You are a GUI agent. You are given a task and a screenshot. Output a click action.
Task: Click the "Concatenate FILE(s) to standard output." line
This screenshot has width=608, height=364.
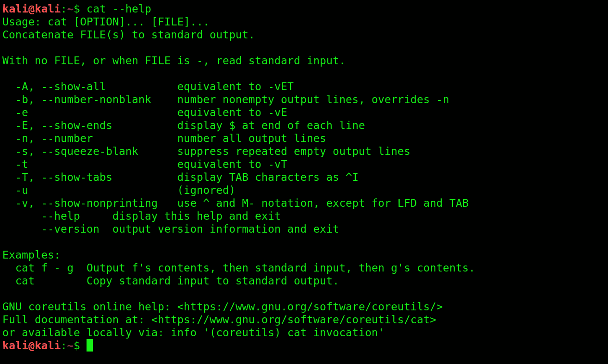pyautogui.click(x=129, y=35)
